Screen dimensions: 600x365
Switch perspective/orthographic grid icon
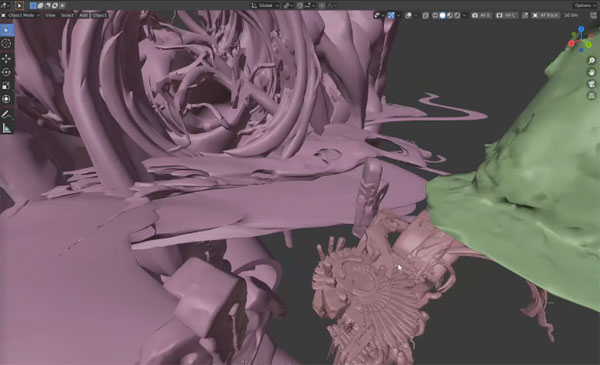coord(592,96)
